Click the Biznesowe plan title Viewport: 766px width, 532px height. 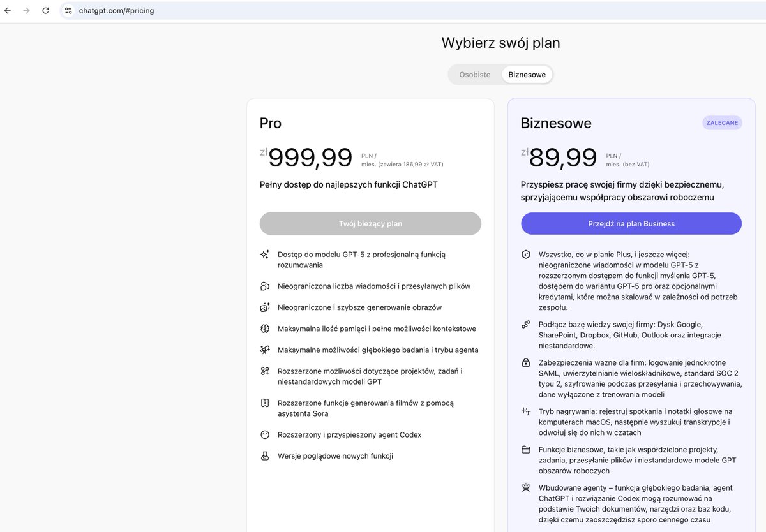pyautogui.click(x=556, y=123)
